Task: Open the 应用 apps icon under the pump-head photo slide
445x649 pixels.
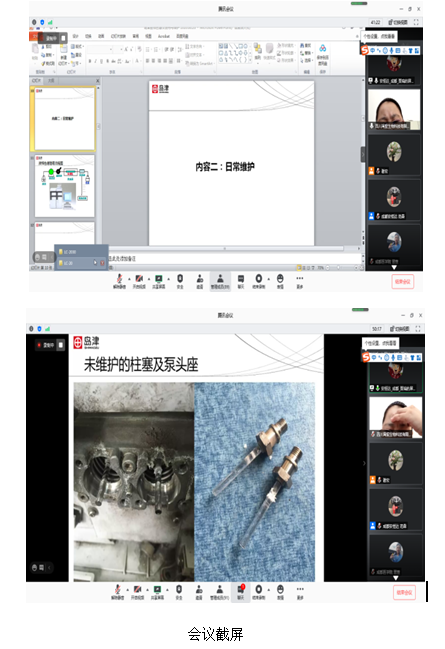Action: tap(280, 592)
